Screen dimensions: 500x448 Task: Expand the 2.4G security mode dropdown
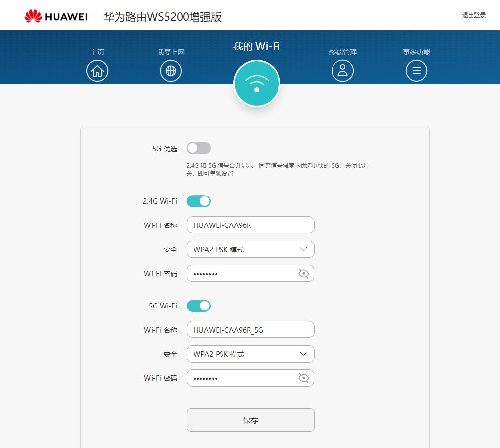point(250,250)
